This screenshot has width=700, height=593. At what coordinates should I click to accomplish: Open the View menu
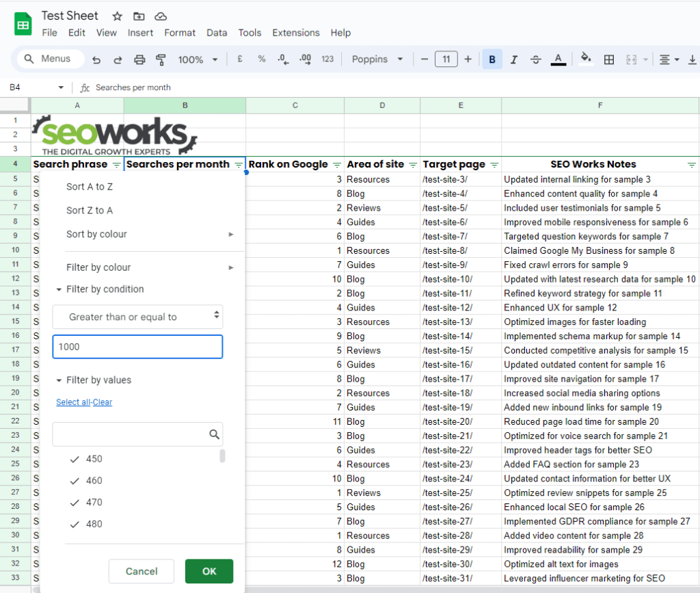point(106,33)
